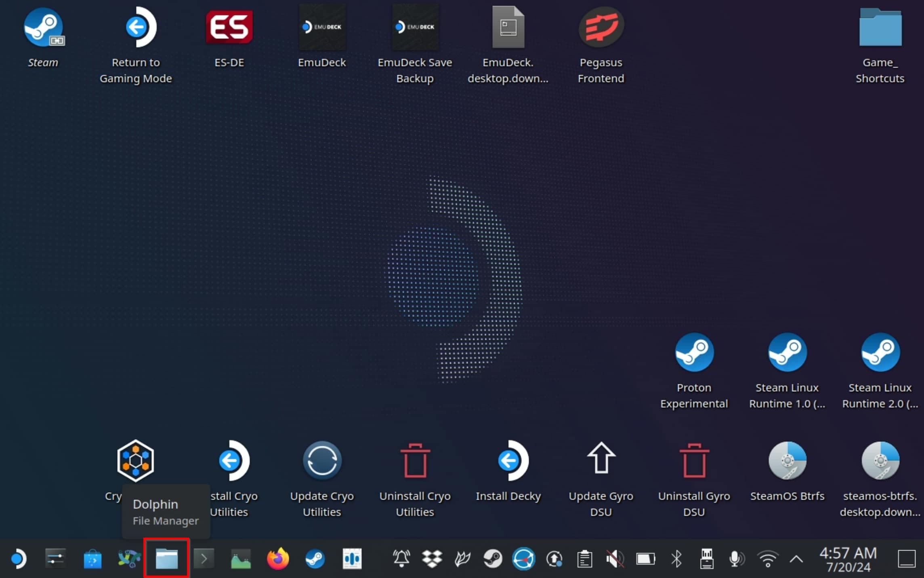Screen dimensions: 924x578
Task: Select the steamos-btrfs.desktop.down... file icon
Action: click(880, 461)
